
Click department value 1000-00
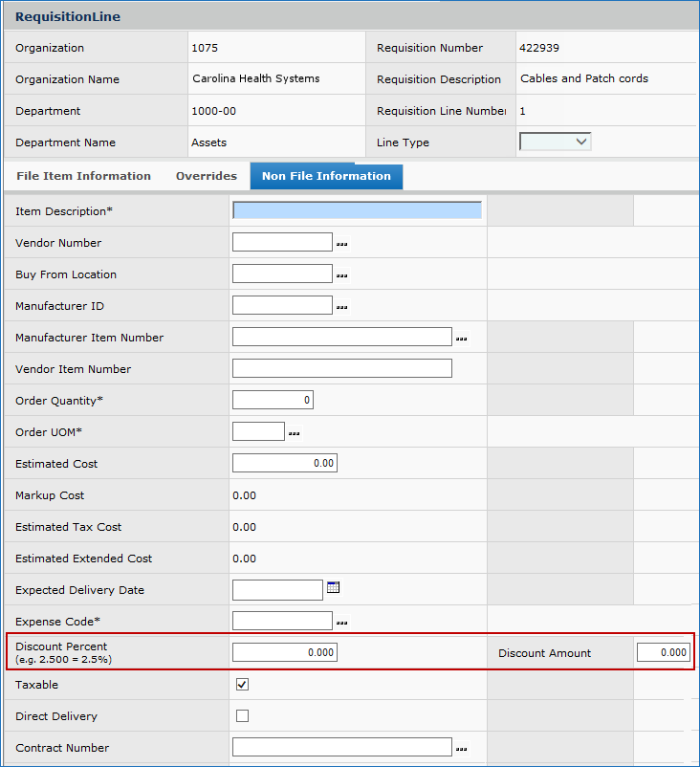pos(214,111)
